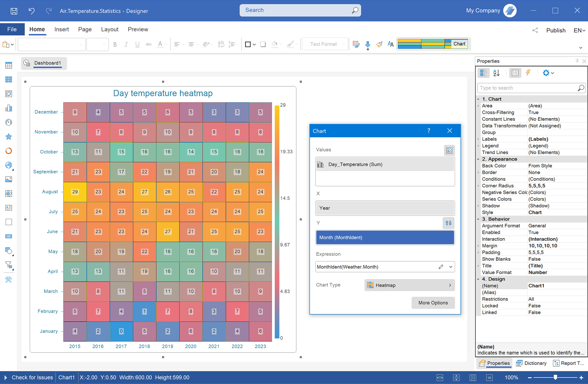Edit expression with pencil icon

[x=441, y=267]
